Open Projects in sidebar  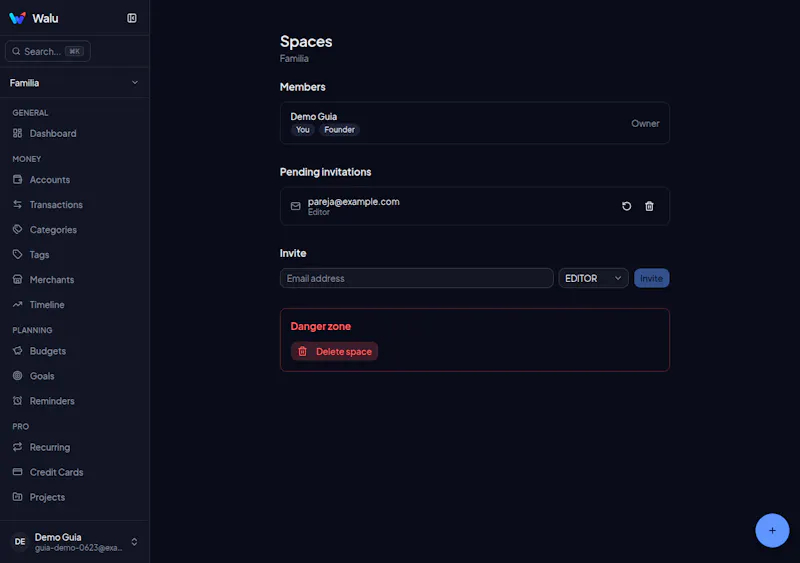coord(74,497)
